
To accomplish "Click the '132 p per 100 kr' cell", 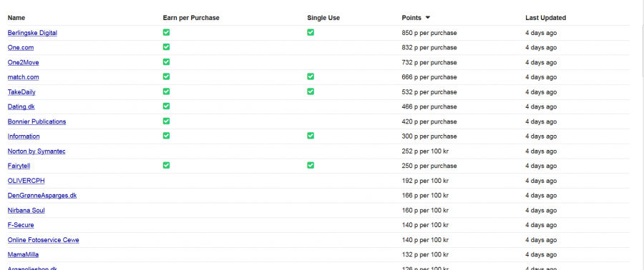I will [425, 254].
